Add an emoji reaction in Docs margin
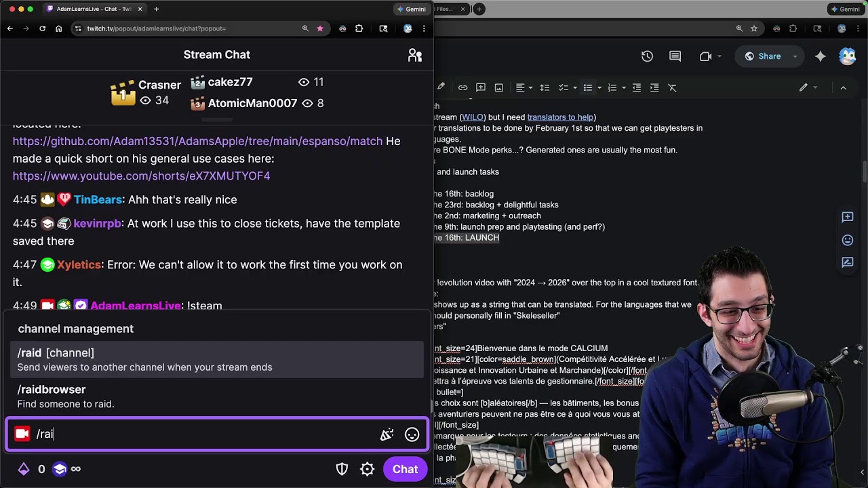868x488 pixels. click(848, 240)
